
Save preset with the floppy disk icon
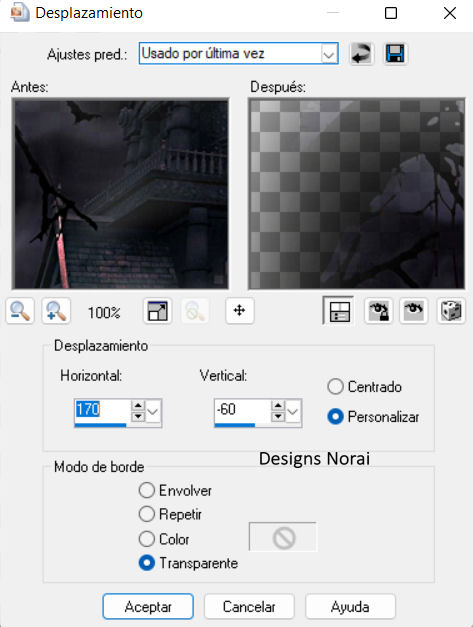coord(395,54)
